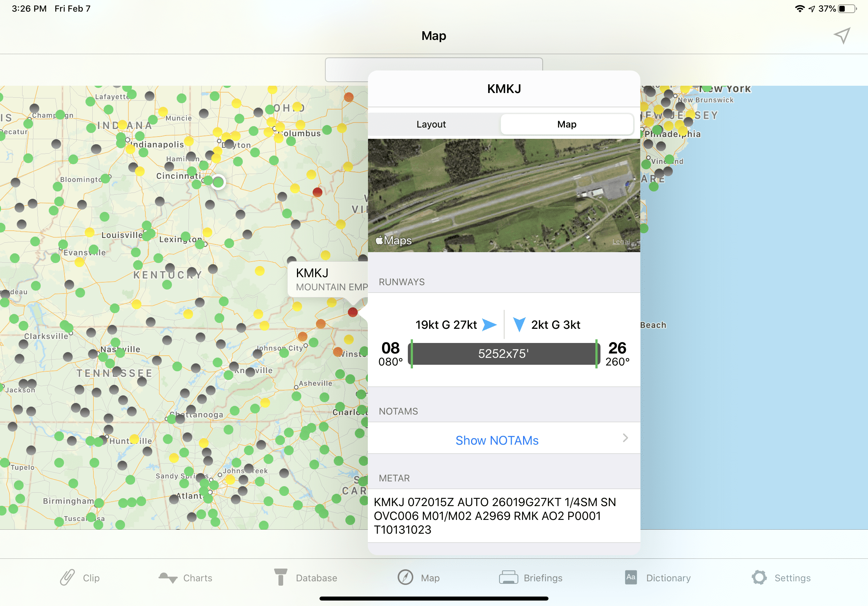Tap the KMKJ Mountain Empire map callout
The width and height of the screenshot is (868, 606).
[328, 280]
